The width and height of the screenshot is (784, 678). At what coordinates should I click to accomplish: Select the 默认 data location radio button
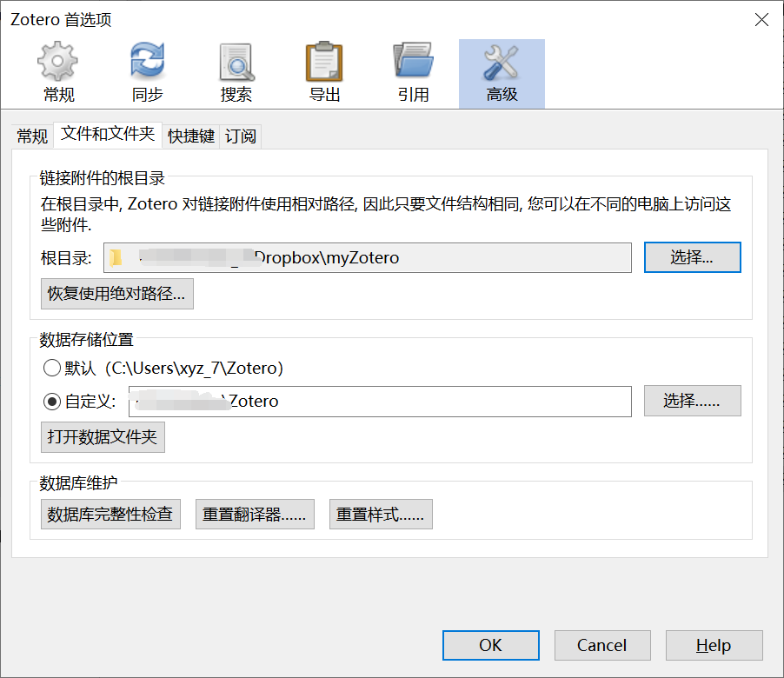(52, 368)
